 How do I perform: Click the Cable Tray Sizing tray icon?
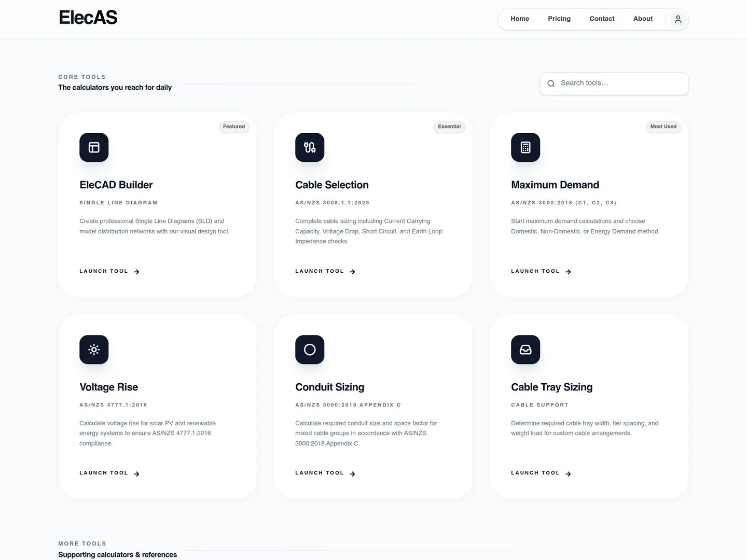(525, 349)
